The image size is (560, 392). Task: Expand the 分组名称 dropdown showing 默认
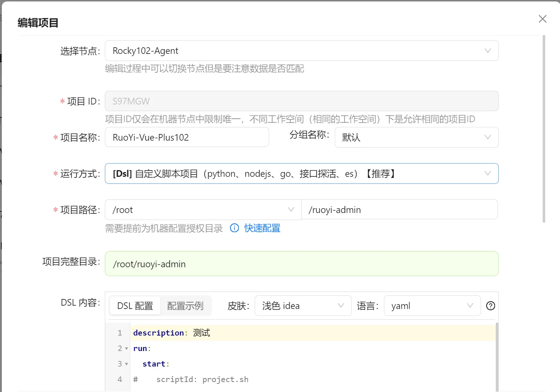[416, 137]
